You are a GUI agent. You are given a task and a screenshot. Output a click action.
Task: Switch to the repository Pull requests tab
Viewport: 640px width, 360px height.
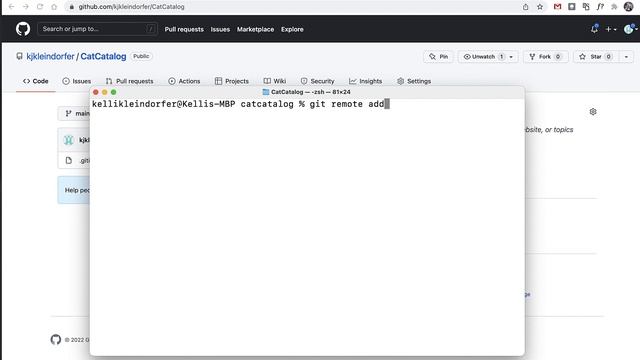[x=129, y=81]
